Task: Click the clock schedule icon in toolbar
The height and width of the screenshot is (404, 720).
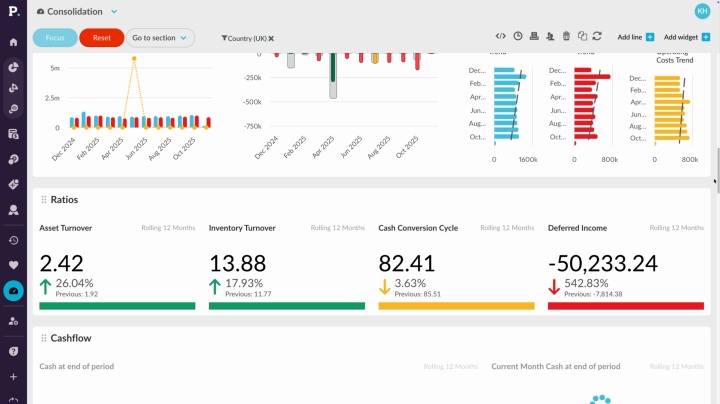Action: tap(518, 37)
